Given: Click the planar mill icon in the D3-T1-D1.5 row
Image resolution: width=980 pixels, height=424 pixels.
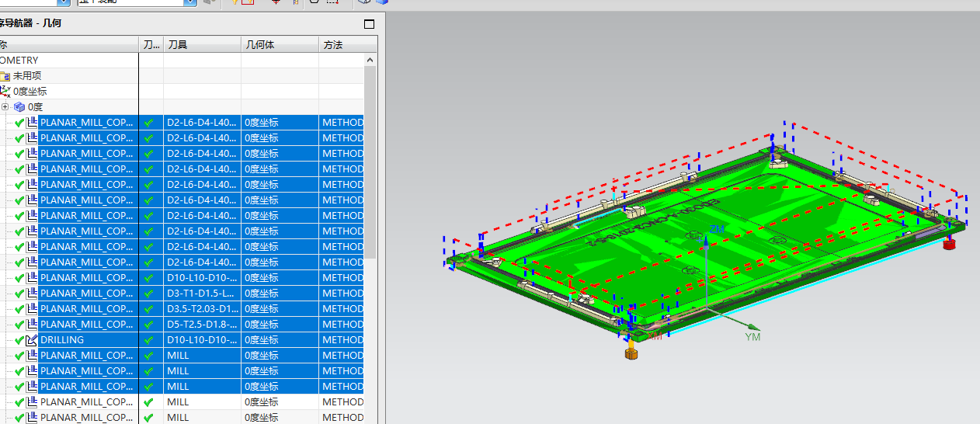Looking at the screenshot, I should click(32, 294).
